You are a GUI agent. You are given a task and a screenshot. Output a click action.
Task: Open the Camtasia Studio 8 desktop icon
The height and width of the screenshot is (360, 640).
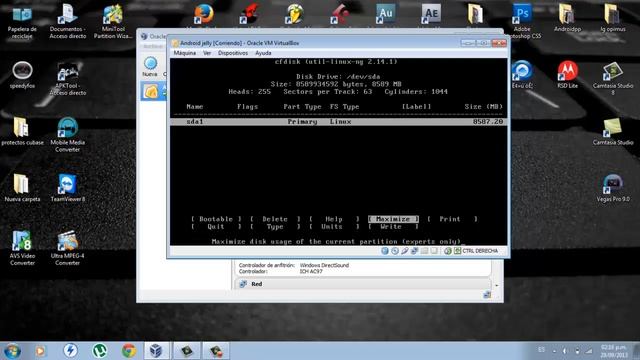click(x=613, y=78)
